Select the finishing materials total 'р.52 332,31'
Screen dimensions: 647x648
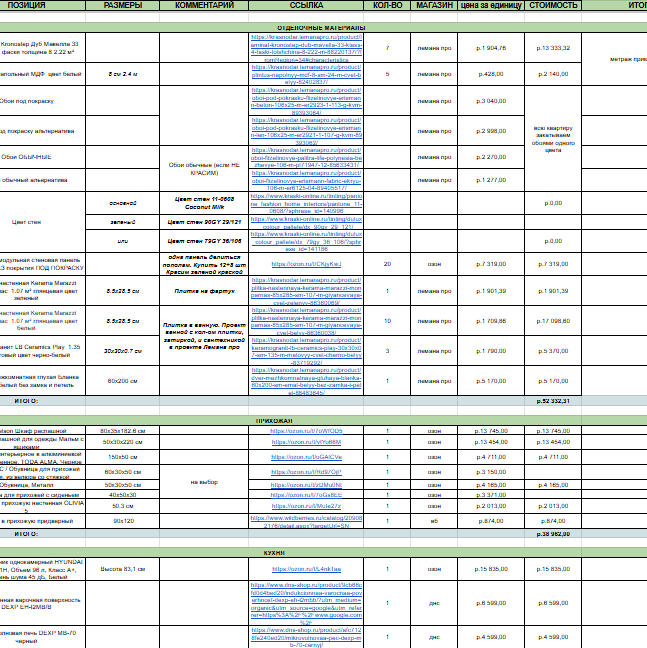click(x=553, y=401)
